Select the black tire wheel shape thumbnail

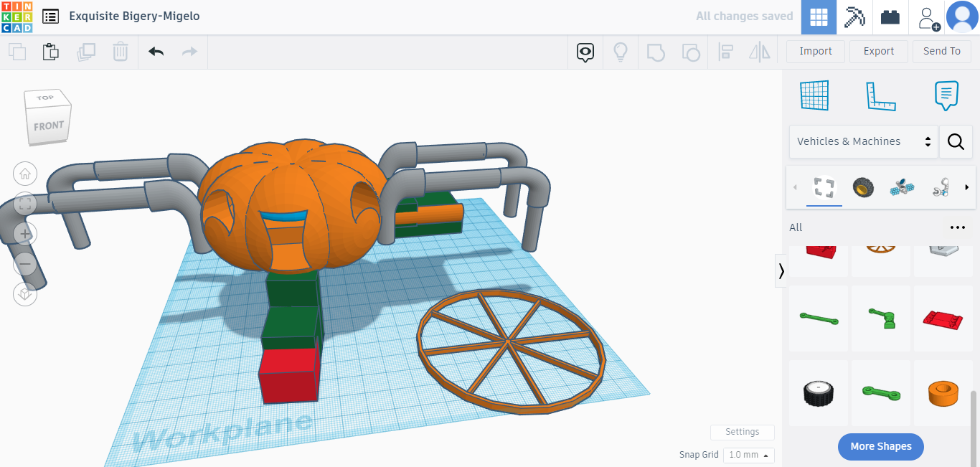click(x=819, y=392)
